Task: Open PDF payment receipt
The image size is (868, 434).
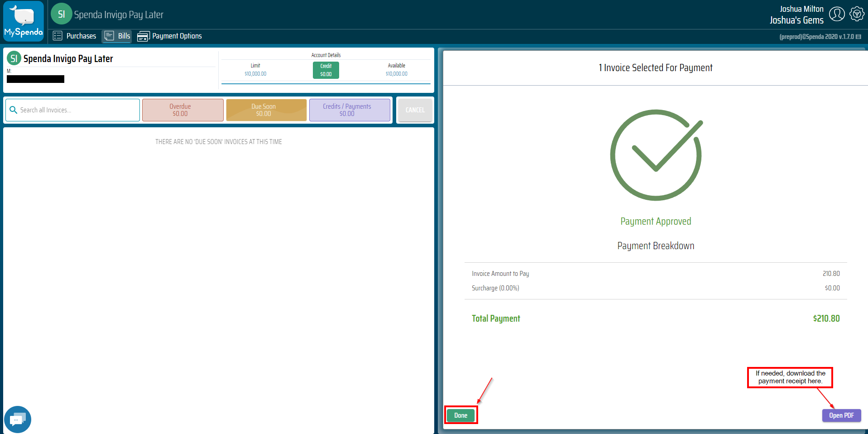Action: click(841, 415)
